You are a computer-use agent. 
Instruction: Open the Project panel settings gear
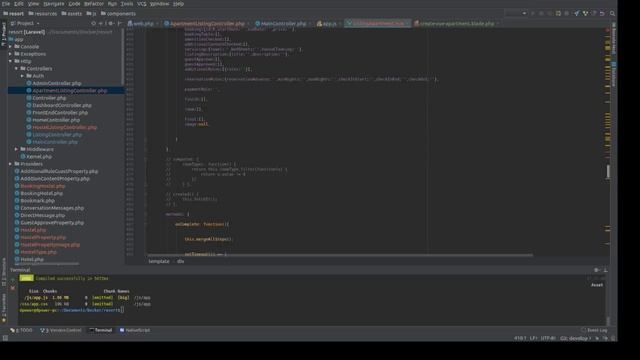111,24
